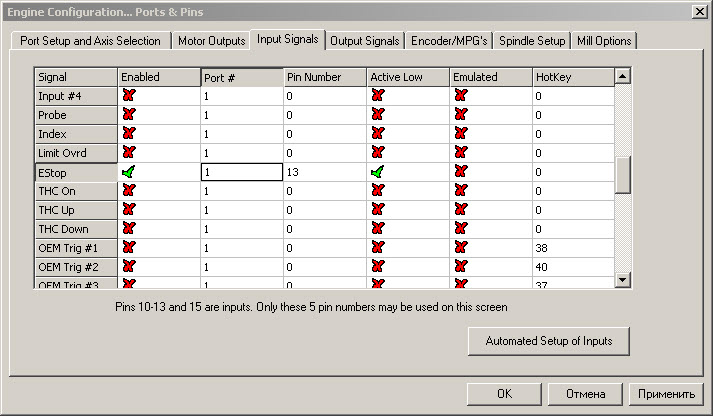Toggle Enabled mark for THC On
This screenshot has height=416, width=713.
pos(129,190)
